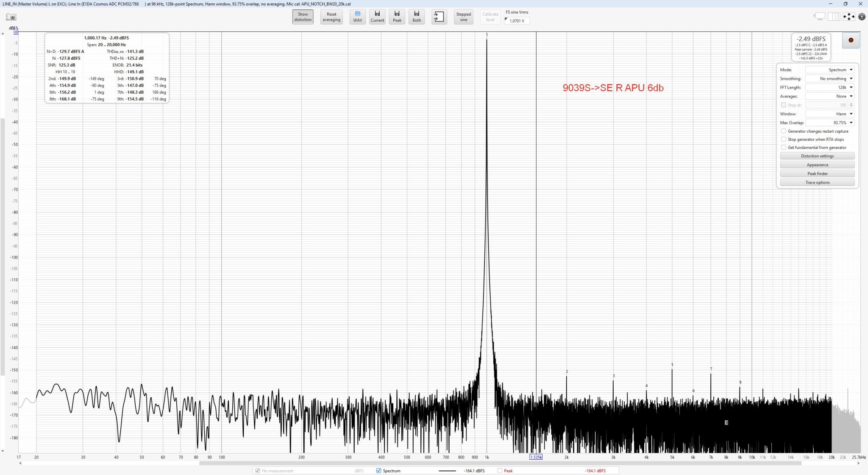Screen dimensions: 868x475
Task: Click the 1.535k cursor frequency label
Action: (536, 457)
